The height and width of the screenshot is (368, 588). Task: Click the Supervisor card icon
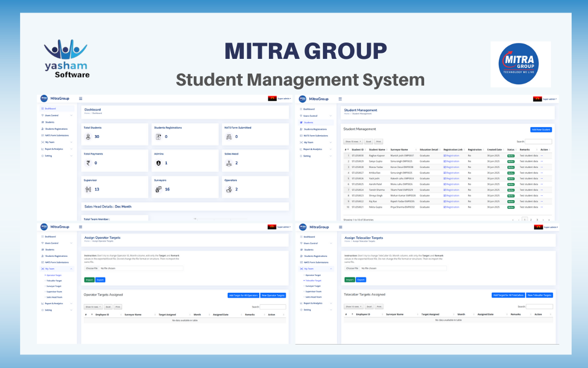(87, 189)
